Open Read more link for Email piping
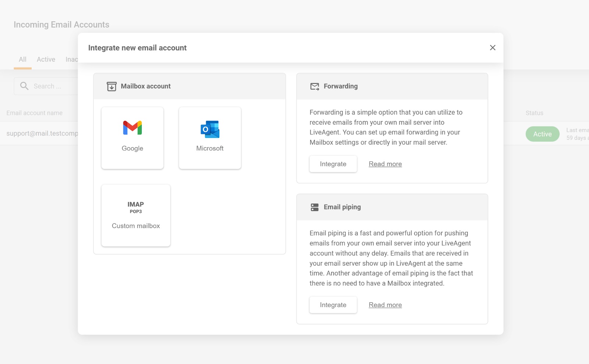Image resolution: width=589 pixels, height=364 pixels. pyautogui.click(x=385, y=305)
